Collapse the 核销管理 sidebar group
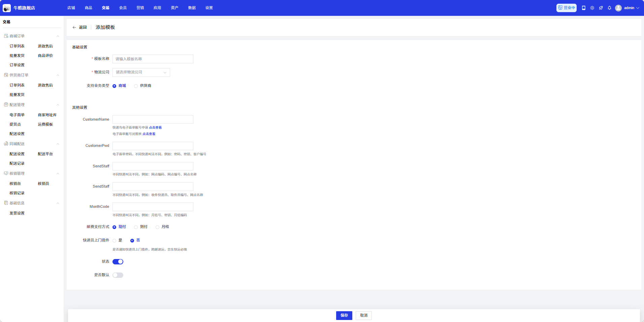This screenshot has width=644, height=322. tap(58, 173)
